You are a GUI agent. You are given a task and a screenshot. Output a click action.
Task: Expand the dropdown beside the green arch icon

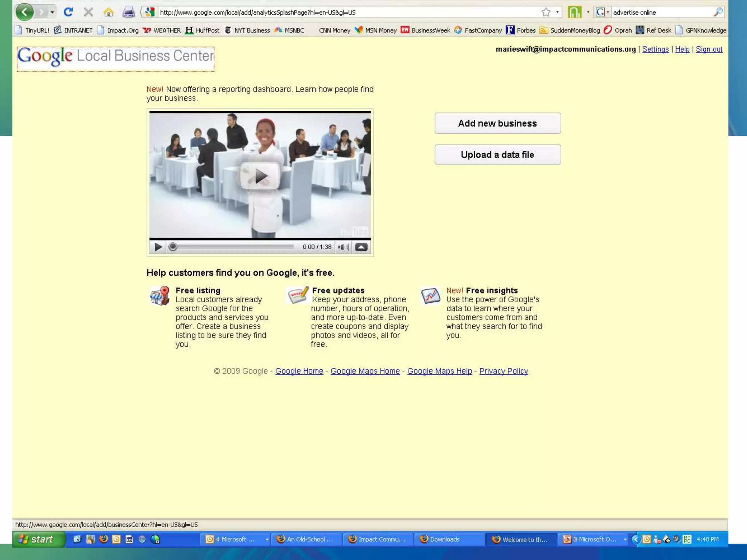(588, 12)
